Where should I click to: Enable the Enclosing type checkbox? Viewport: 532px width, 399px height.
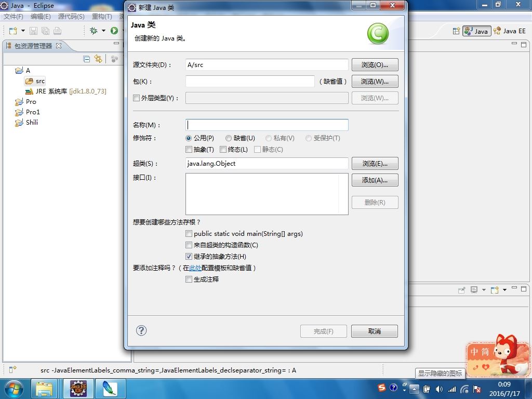[x=136, y=98]
